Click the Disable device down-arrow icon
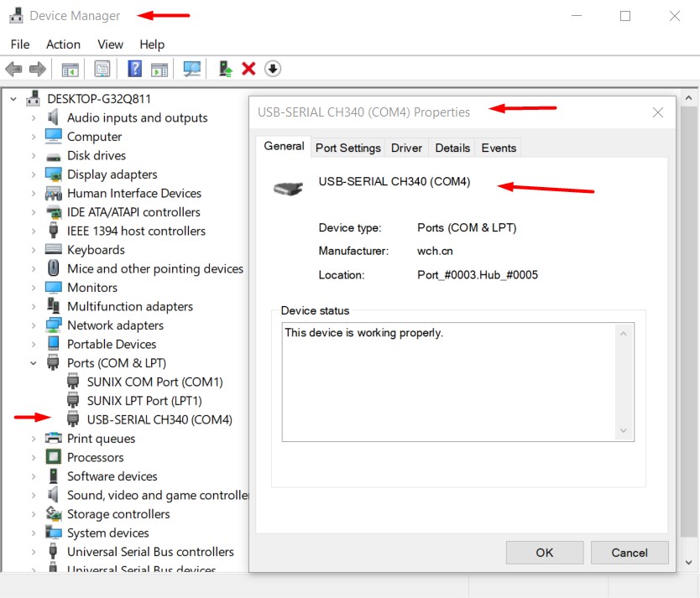Screen dimensions: 700x598 coord(273,69)
